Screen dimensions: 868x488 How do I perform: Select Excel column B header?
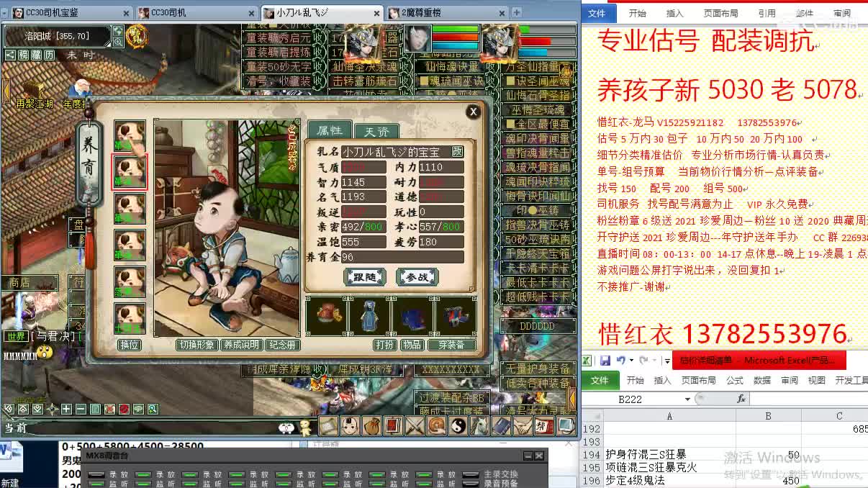(768, 416)
